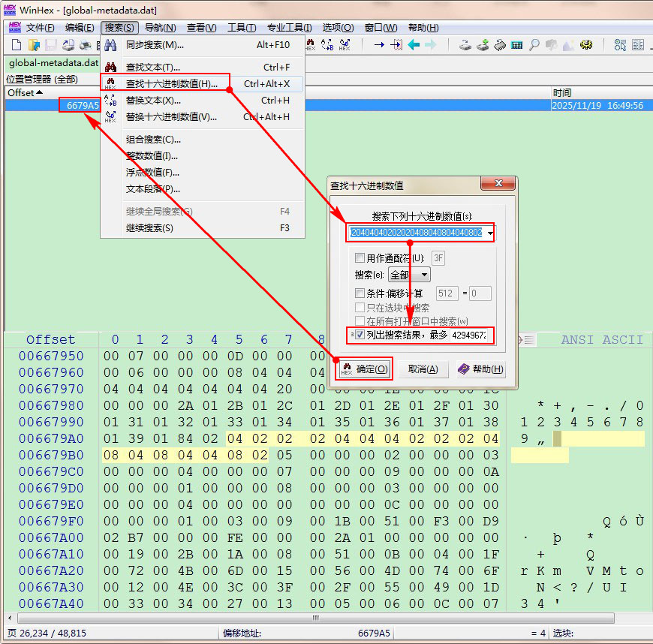Choose 替换文本(X) from the search menu
653x644 pixels.
[x=153, y=101]
